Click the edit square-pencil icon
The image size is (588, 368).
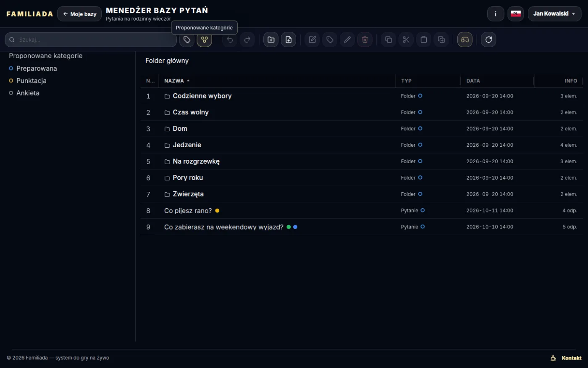click(x=312, y=40)
